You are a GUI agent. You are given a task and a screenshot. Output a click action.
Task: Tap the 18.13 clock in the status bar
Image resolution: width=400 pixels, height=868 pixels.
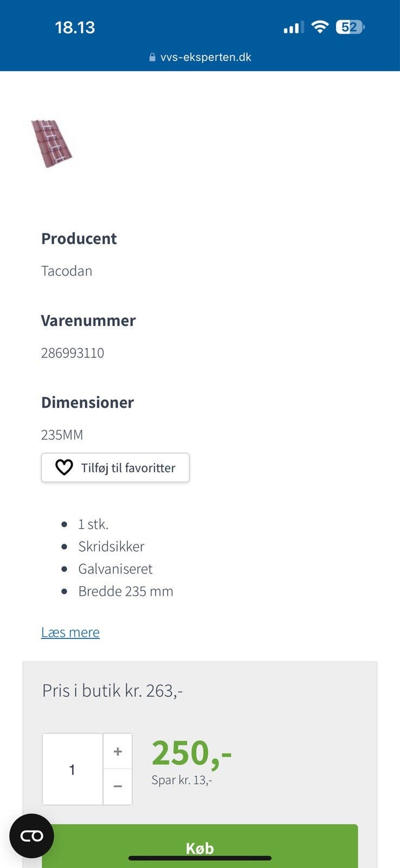tap(75, 27)
